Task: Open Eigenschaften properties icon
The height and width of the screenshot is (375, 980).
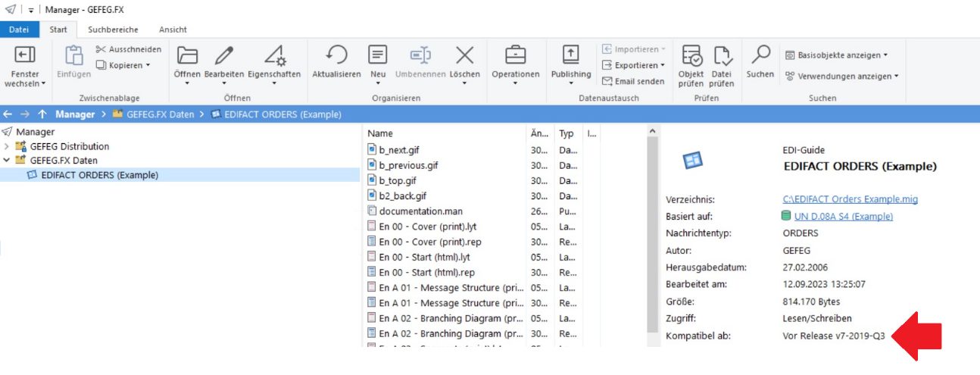Action: 274,55
